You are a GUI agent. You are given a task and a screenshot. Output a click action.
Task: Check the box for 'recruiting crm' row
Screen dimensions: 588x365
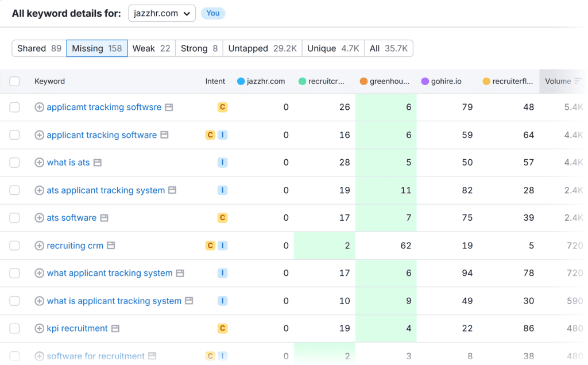[x=14, y=245]
